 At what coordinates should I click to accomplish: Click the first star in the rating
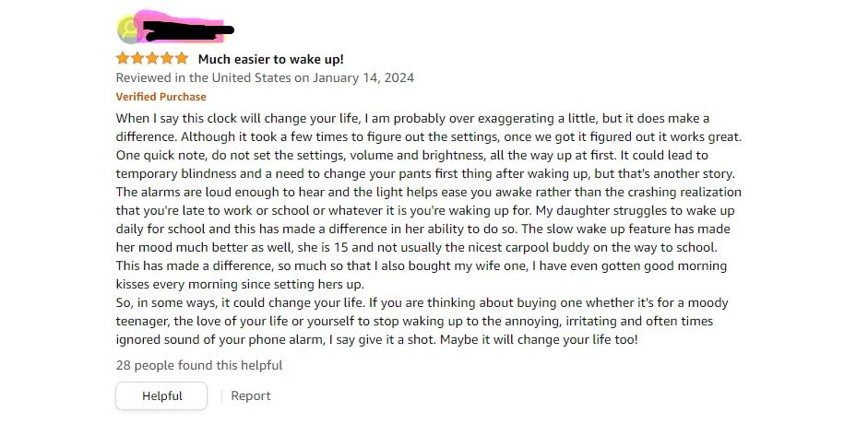123,59
